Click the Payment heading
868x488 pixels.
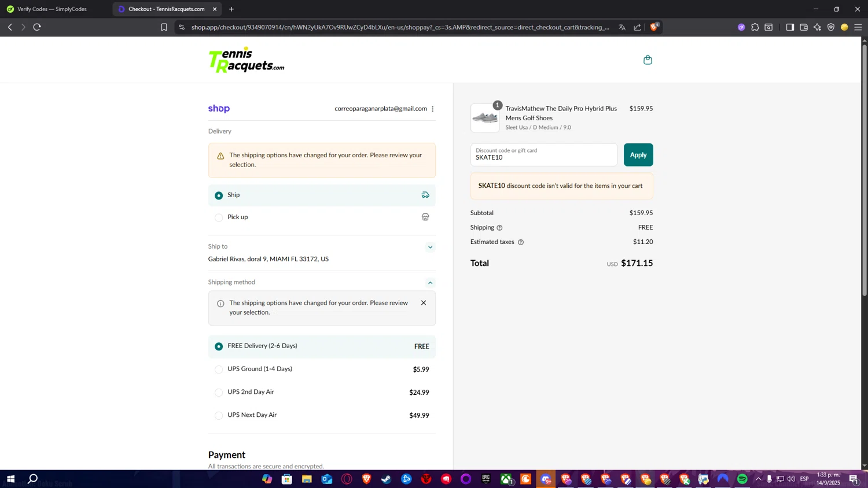pos(227,455)
